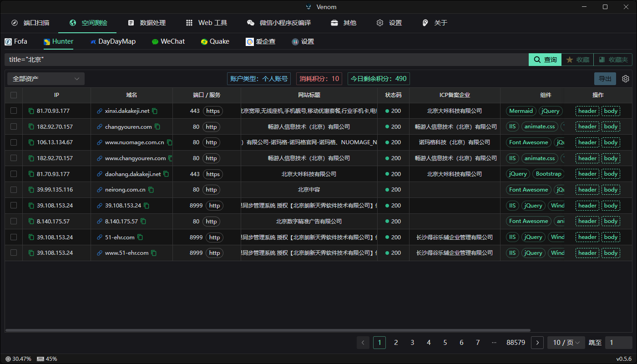
Task: Open the Web 工具 tab
Action: pyautogui.click(x=207, y=23)
